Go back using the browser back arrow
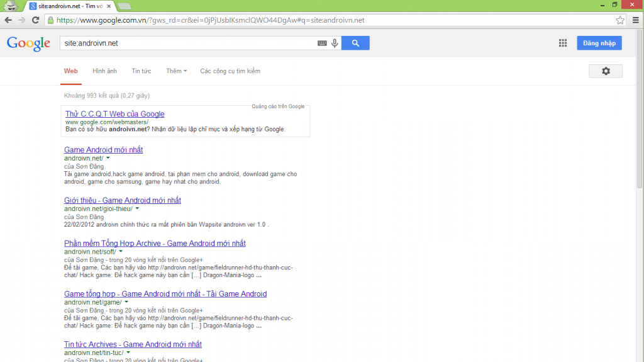This screenshot has height=362, width=644. coord(8,20)
